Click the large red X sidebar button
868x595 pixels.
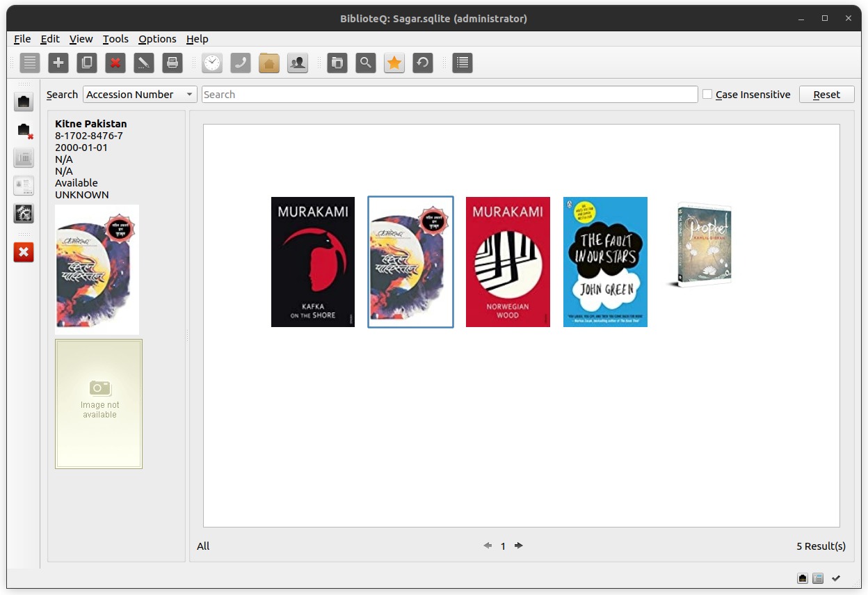tap(24, 252)
